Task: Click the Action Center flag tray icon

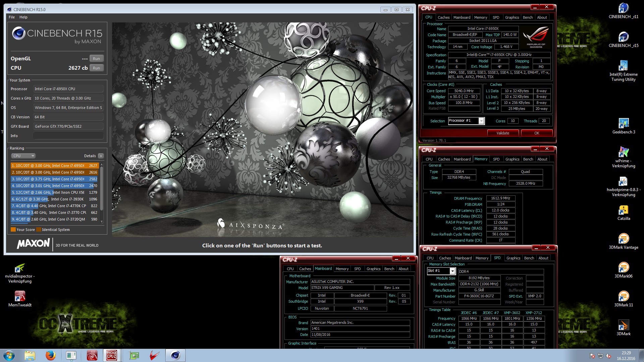Action: point(592,356)
